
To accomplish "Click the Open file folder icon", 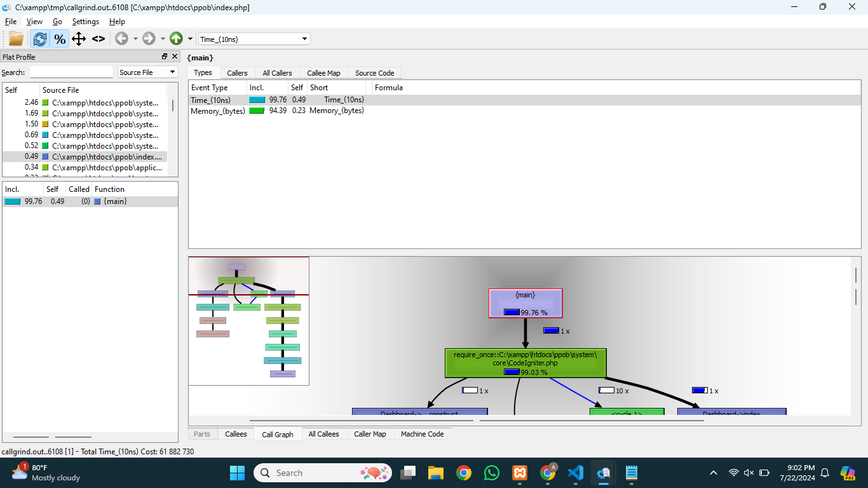I will (16, 39).
